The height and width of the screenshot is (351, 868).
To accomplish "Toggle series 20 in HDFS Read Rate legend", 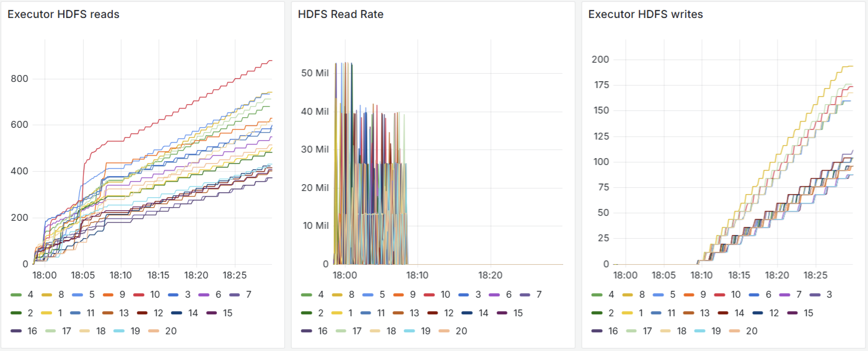I will pos(461,331).
